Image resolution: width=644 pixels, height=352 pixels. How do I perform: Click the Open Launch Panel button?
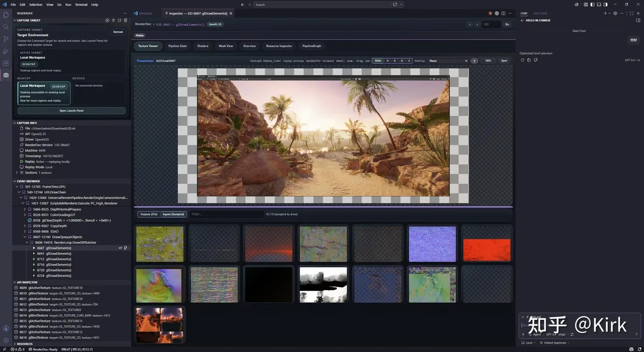click(72, 111)
